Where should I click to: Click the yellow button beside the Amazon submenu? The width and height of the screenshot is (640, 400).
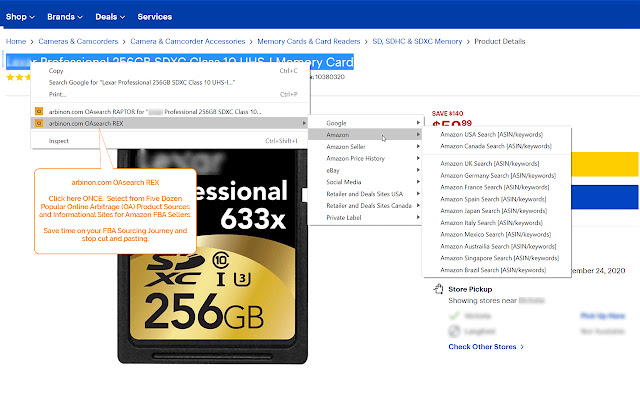[x=605, y=164]
